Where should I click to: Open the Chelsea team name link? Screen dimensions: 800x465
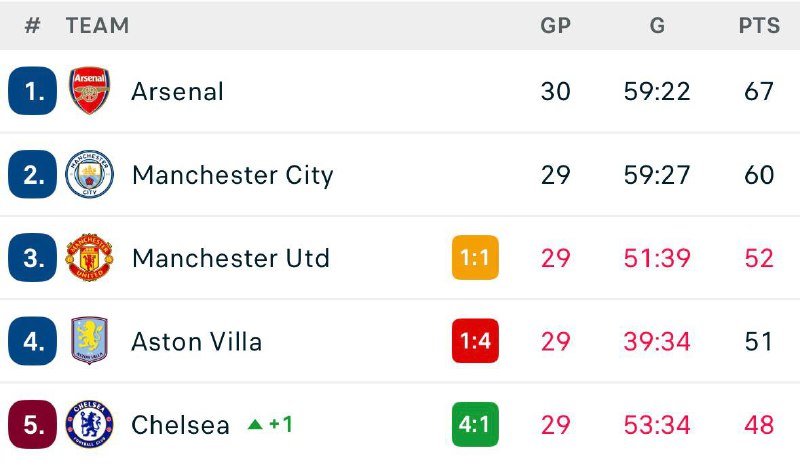(x=180, y=424)
